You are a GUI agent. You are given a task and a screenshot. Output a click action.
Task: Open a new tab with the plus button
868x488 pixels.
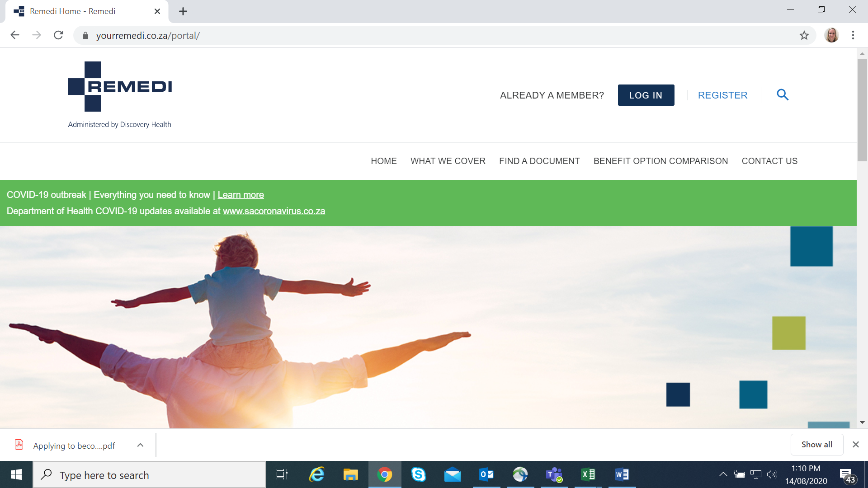pyautogui.click(x=183, y=11)
